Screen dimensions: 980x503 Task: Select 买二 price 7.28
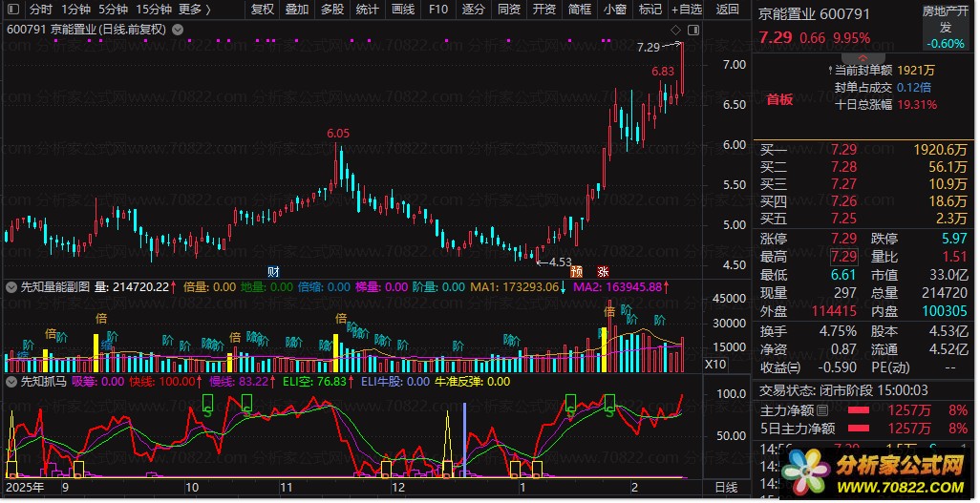(x=843, y=167)
